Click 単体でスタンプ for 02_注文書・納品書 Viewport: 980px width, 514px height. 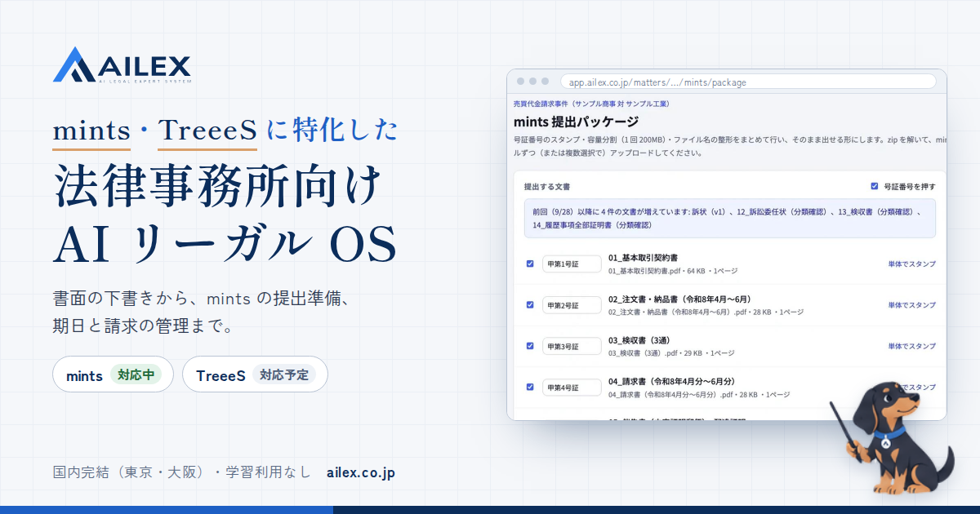(911, 305)
